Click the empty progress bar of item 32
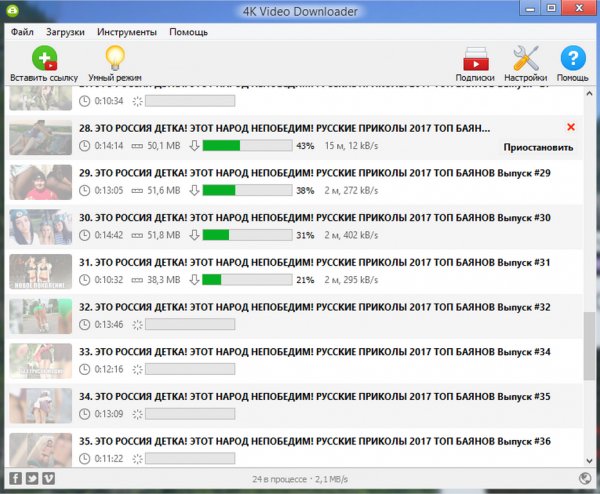The width and height of the screenshot is (600, 494). point(190,324)
